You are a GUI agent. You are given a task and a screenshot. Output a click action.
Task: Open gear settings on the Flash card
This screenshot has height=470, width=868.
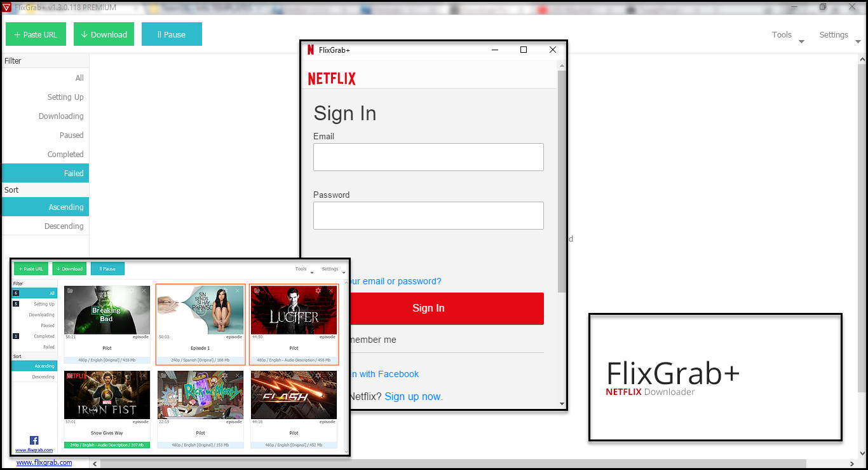pos(318,376)
